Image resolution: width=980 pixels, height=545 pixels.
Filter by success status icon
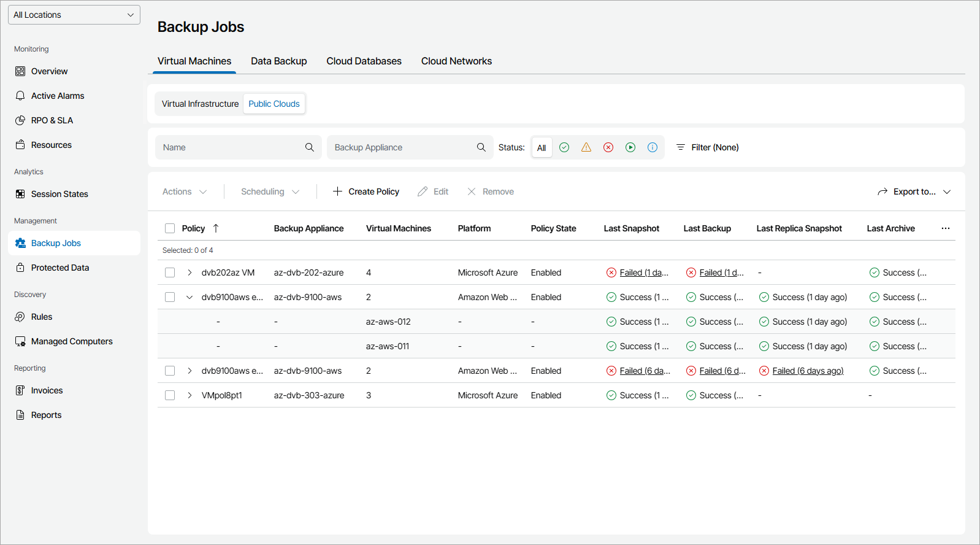point(564,147)
